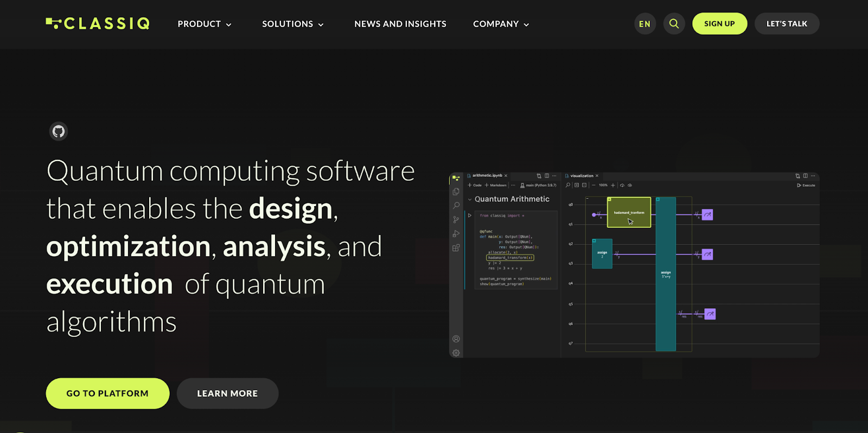
Task: Expand the SOLUTIONS dropdown menu
Action: point(293,24)
